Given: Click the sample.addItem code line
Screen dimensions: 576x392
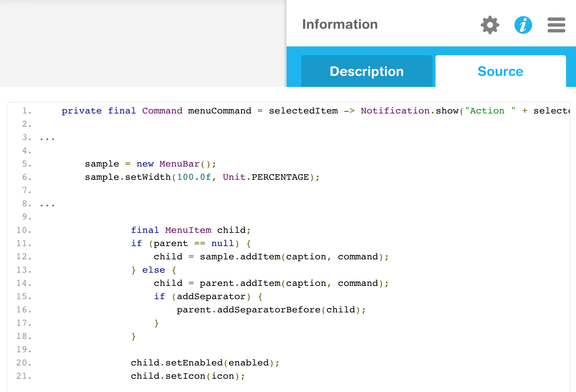Looking at the screenshot, I should [271, 257].
